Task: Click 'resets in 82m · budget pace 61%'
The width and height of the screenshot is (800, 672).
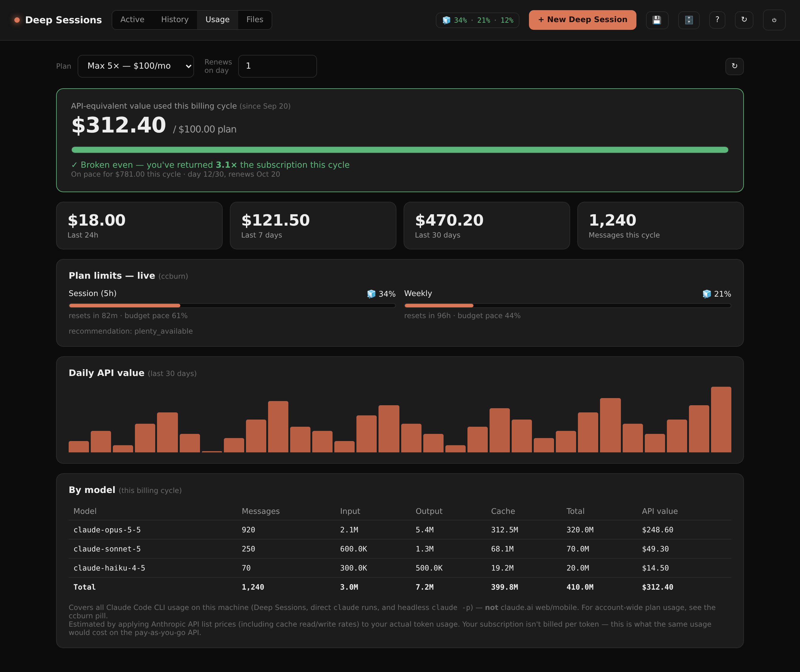Action: pyautogui.click(x=128, y=315)
